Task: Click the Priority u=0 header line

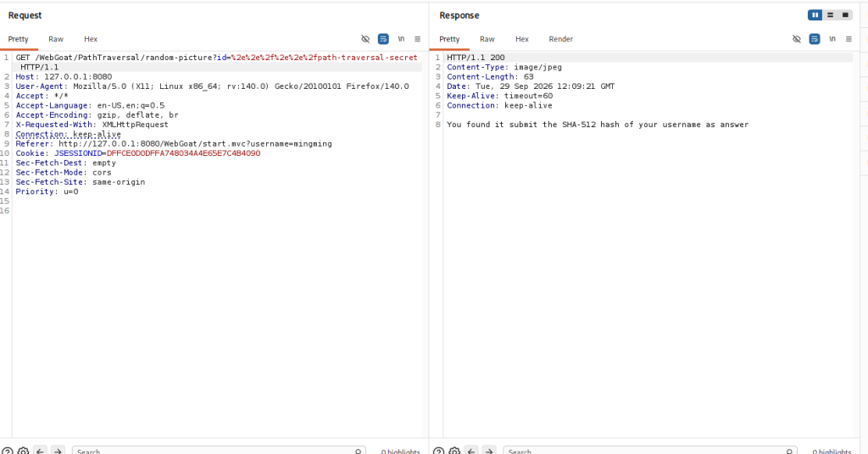Action: coord(47,192)
